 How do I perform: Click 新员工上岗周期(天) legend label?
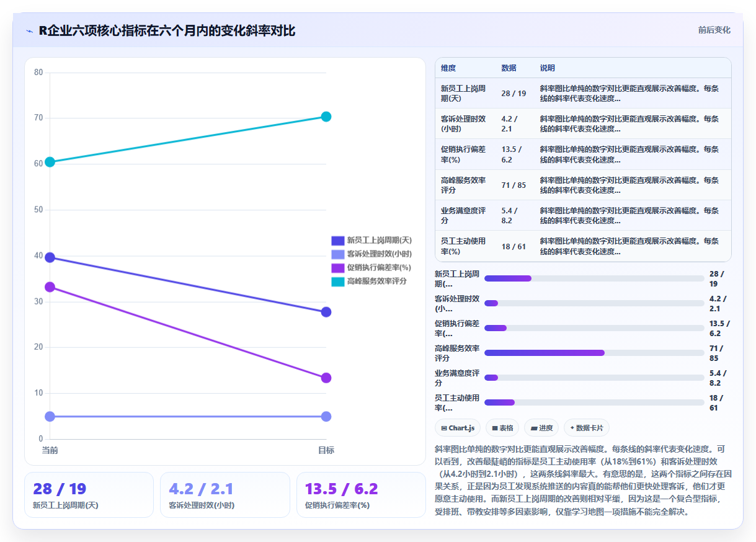pyautogui.click(x=380, y=240)
